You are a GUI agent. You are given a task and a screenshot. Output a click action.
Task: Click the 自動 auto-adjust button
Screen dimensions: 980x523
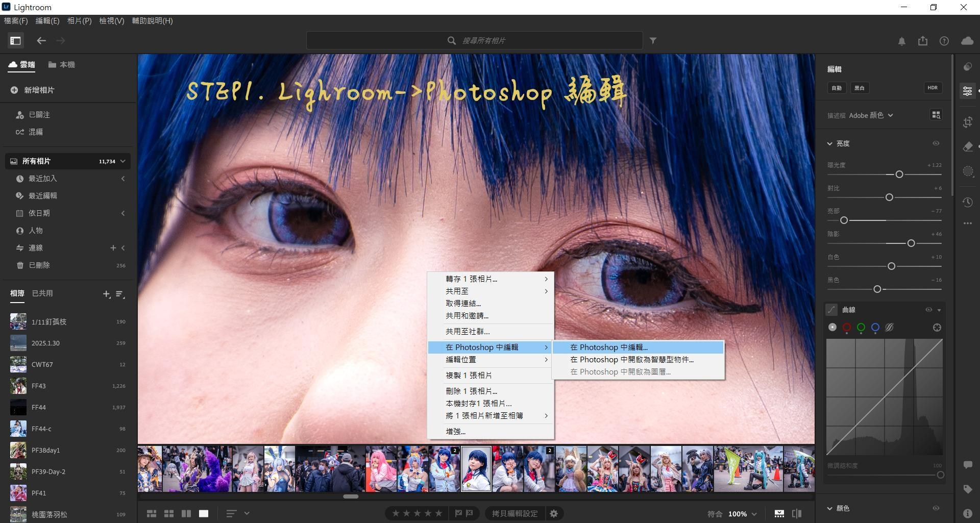pos(836,88)
